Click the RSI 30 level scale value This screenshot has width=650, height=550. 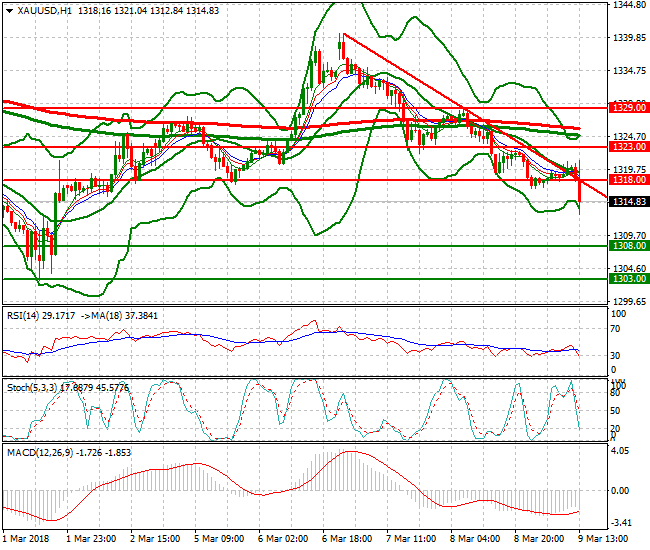coord(616,356)
